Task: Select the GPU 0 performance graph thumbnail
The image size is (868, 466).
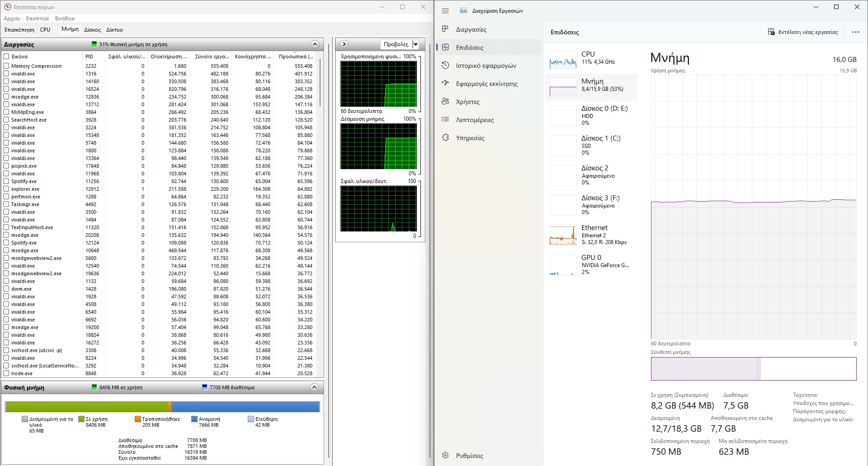Action: coord(563,265)
